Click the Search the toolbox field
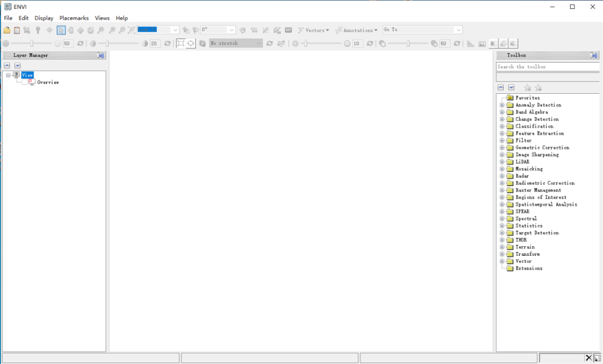This screenshot has width=603, height=364. pyautogui.click(x=548, y=66)
